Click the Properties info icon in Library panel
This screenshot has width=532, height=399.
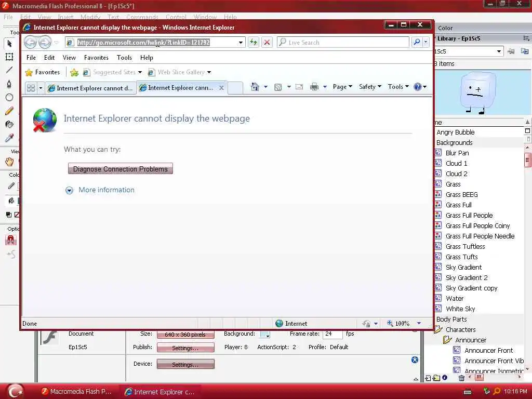click(445, 377)
